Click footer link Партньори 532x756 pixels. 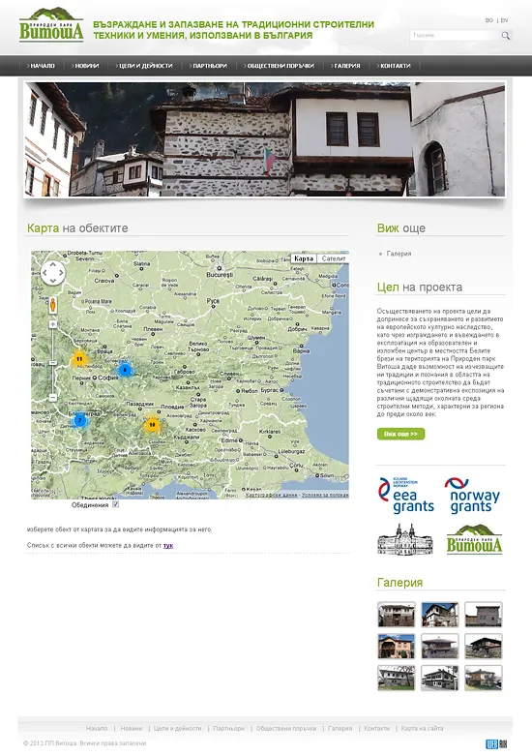[229, 729]
